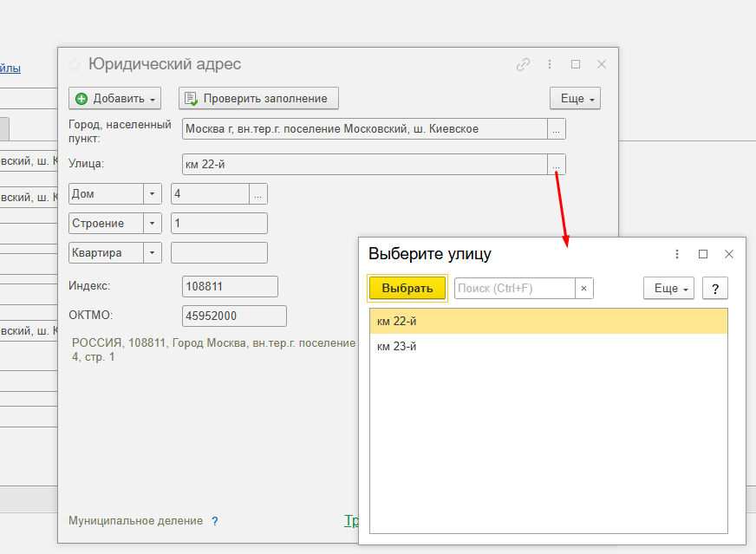Click the favorites star next to Юридический адрес
The image size is (756, 554).
click(75, 64)
